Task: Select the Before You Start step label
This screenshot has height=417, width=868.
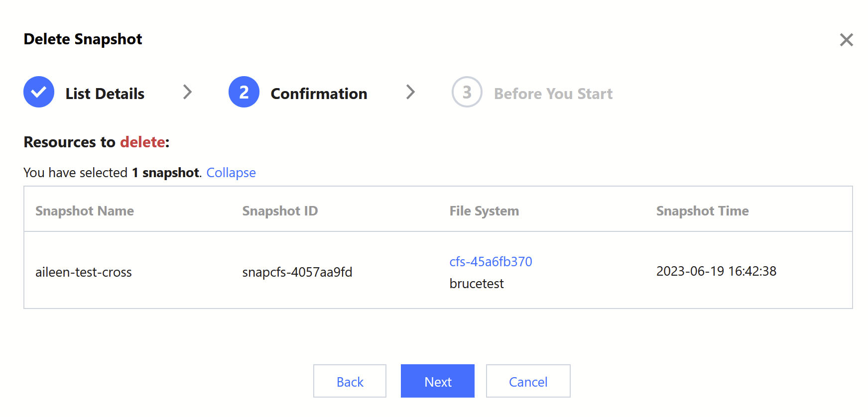Action: (553, 94)
